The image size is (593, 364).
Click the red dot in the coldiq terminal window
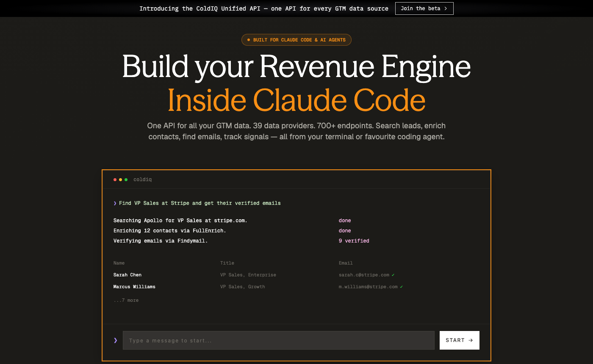115,179
